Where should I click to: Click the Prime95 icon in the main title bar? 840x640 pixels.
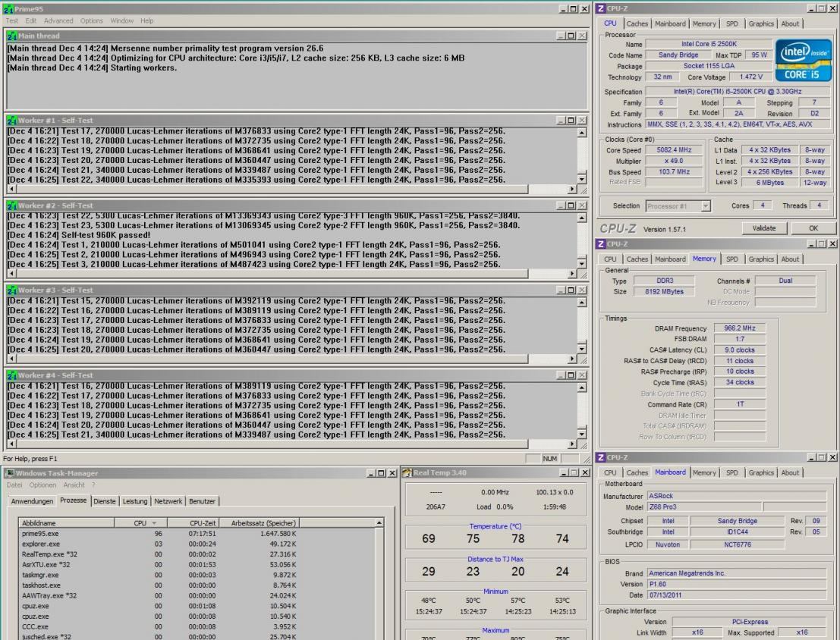pyautogui.click(x=8, y=8)
